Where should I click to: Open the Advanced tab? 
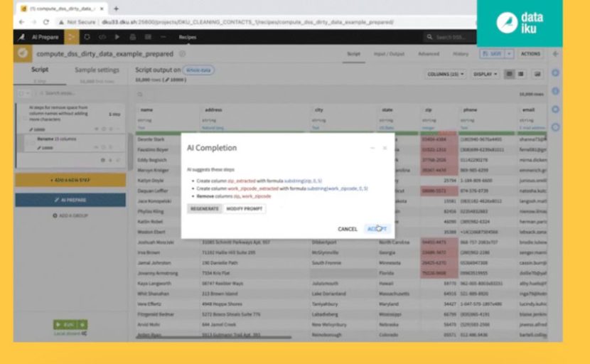tap(429, 54)
